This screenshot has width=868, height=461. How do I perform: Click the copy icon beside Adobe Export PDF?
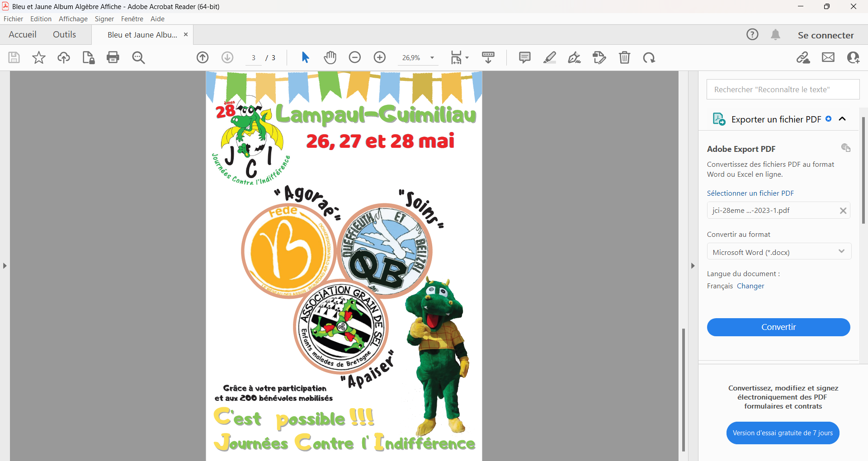point(846,148)
